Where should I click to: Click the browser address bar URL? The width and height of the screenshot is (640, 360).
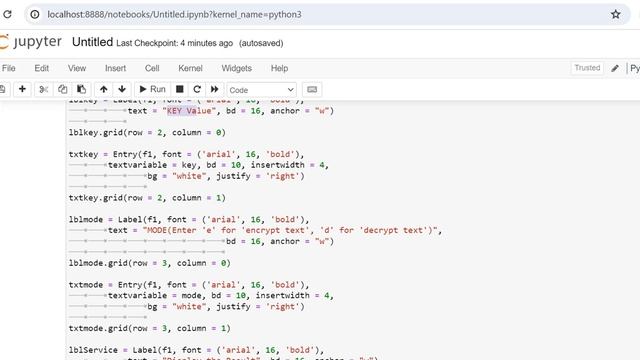[174, 14]
